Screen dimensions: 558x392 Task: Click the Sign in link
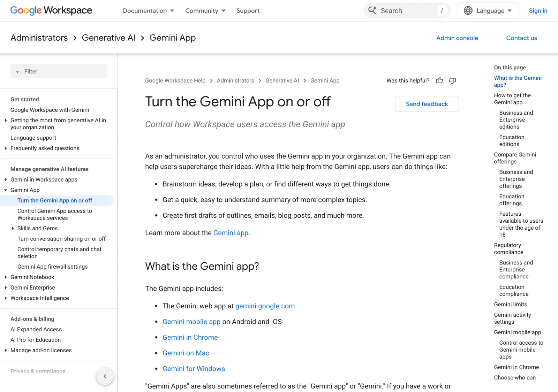[538, 10]
